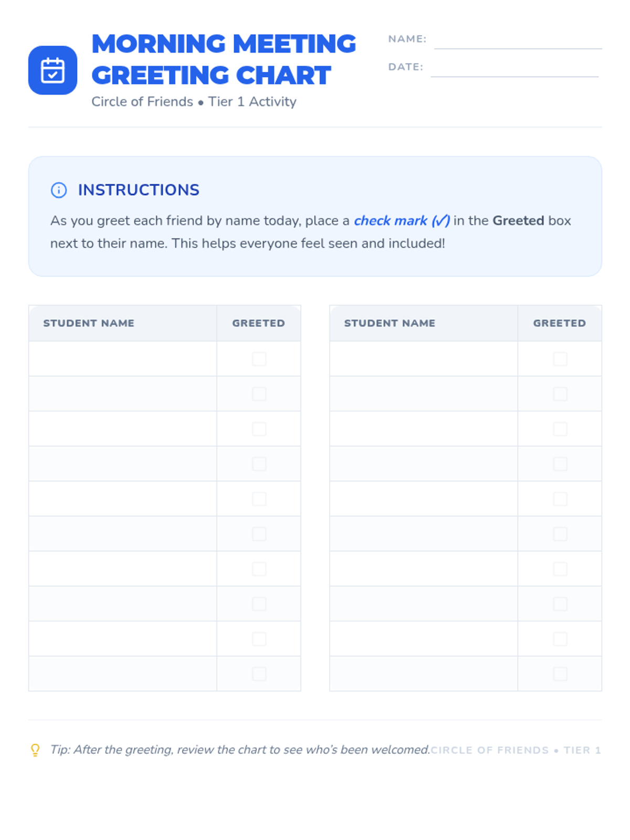Click last student name cell, left table
Viewport: 630px width, 840px height.
coord(123,674)
